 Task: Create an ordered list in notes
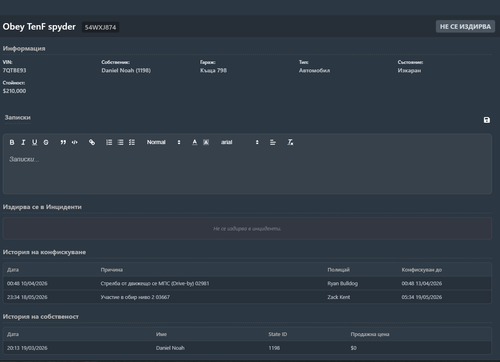[x=109, y=142]
